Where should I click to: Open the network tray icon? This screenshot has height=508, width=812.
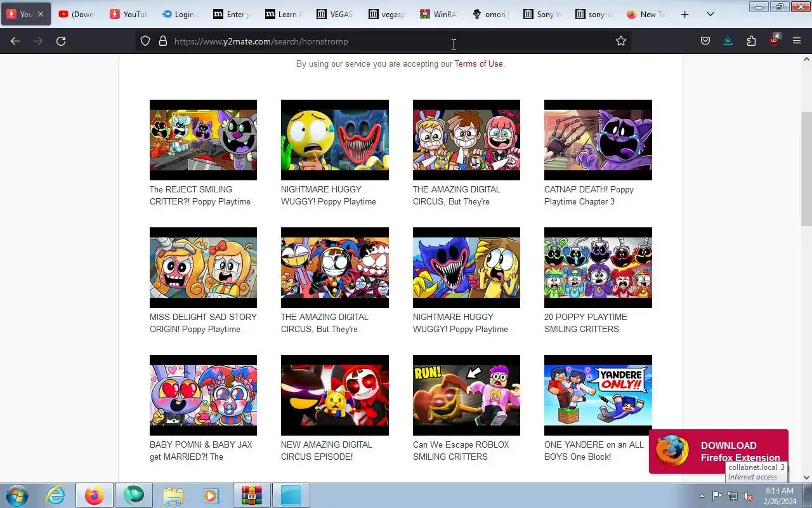[x=733, y=496]
